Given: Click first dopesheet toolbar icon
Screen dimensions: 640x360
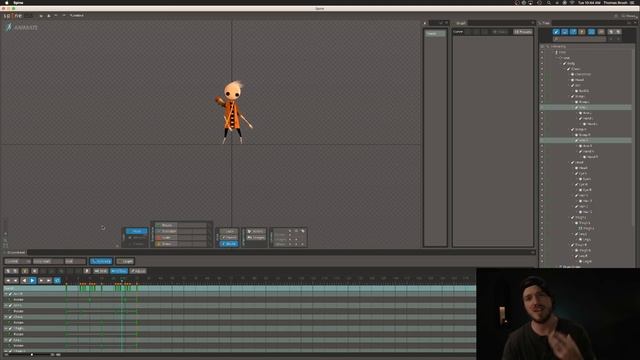Looking at the screenshot, I should tap(7, 271).
